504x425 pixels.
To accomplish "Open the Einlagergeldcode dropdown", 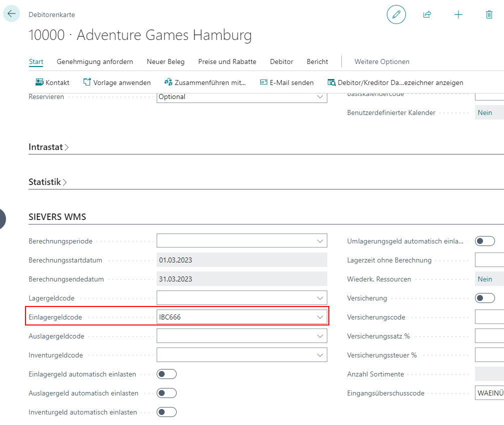I will [320, 317].
